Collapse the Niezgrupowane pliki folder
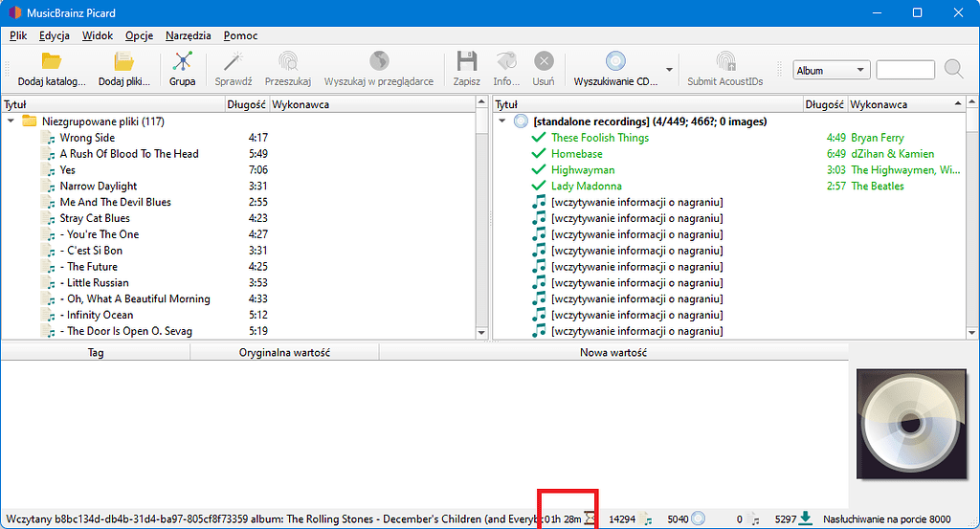The height and width of the screenshot is (529, 980). tap(11, 121)
